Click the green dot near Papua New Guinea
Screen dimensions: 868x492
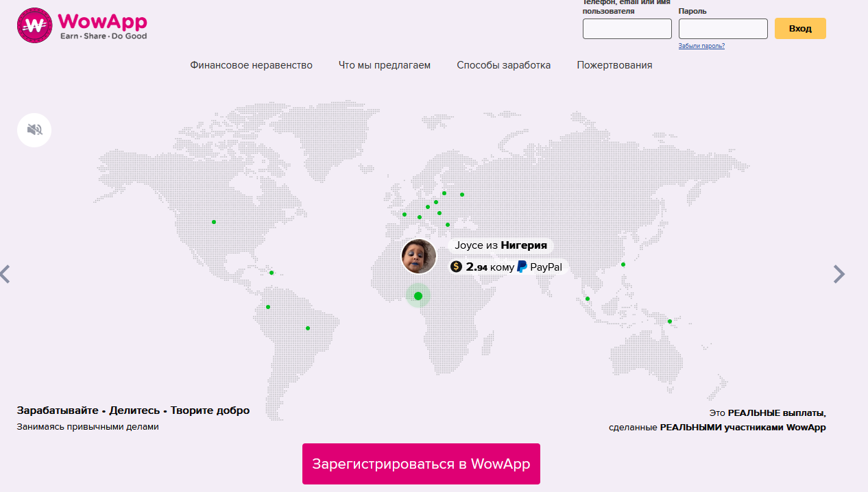[x=670, y=321]
